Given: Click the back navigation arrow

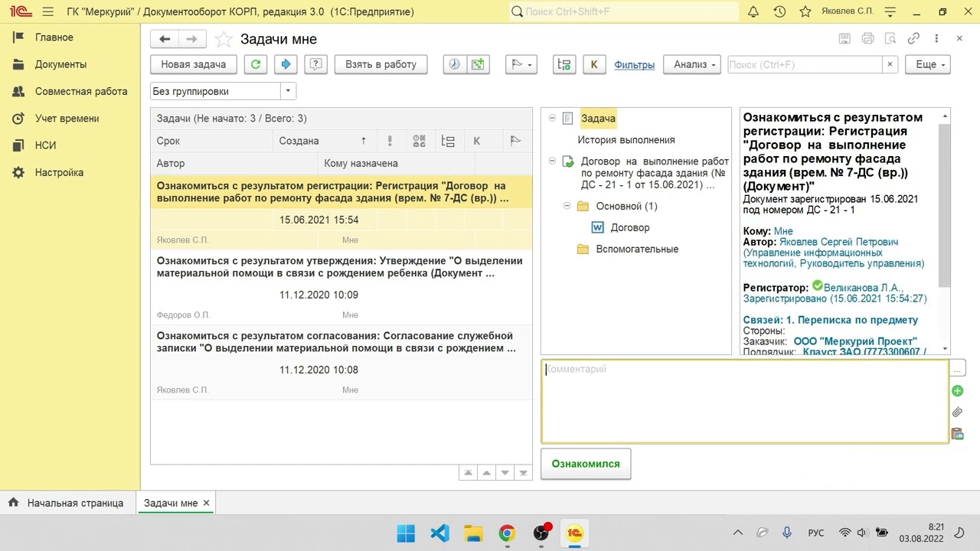Looking at the screenshot, I should point(164,39).
